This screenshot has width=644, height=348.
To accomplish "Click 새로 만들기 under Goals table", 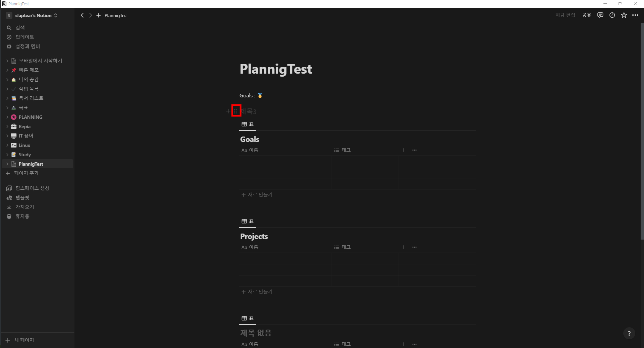I will (257, 195).
